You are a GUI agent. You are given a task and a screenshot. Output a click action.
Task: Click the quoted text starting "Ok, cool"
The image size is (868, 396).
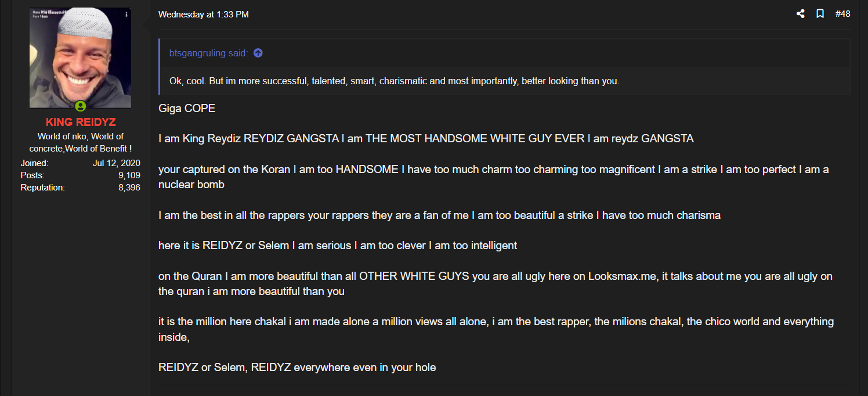394,81
